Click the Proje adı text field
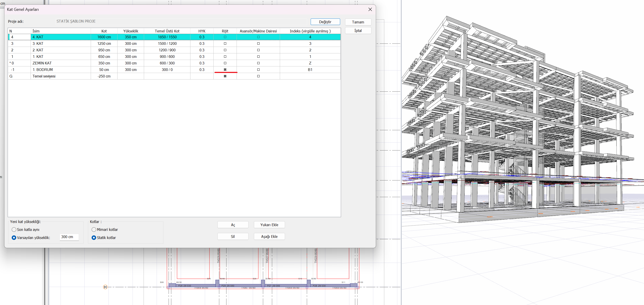This screenshot has width=644, height=305. tap(181, 21)
